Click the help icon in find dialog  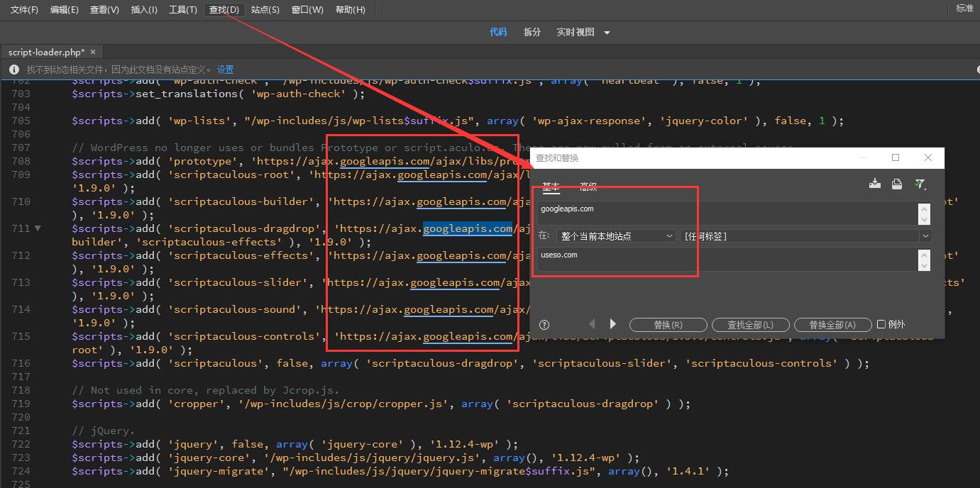[544, 325]
